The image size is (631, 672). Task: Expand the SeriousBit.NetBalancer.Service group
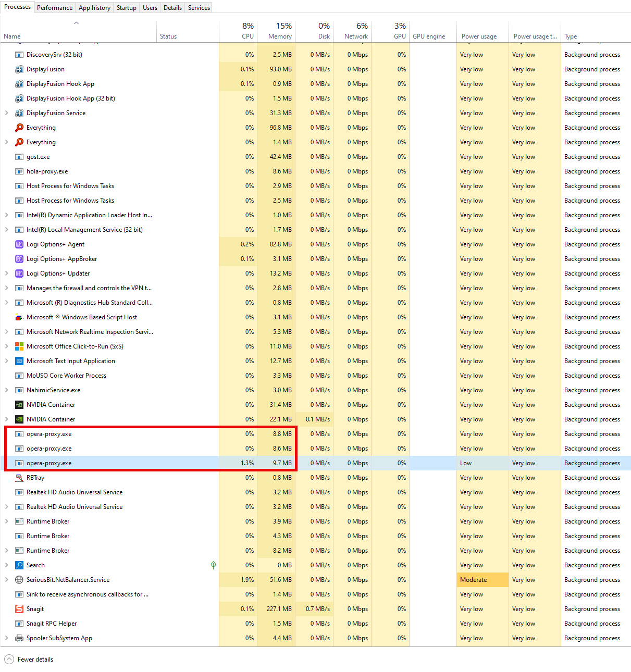point(6,580)
